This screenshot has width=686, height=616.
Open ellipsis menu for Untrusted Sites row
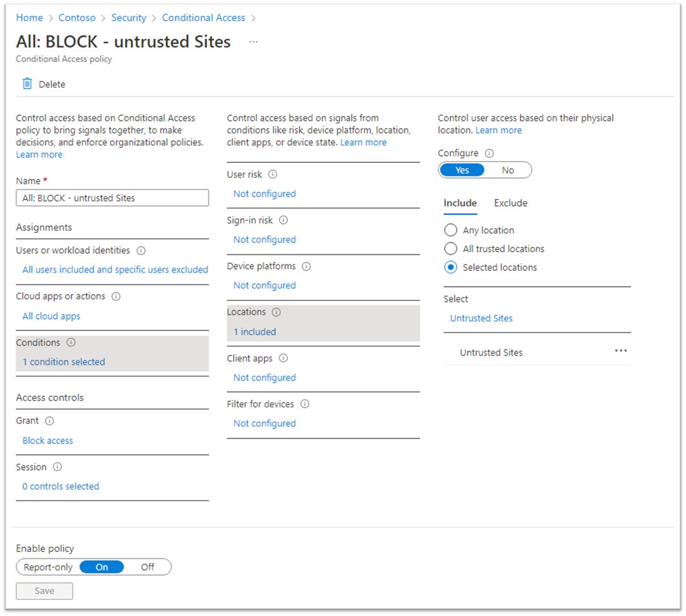621,351
